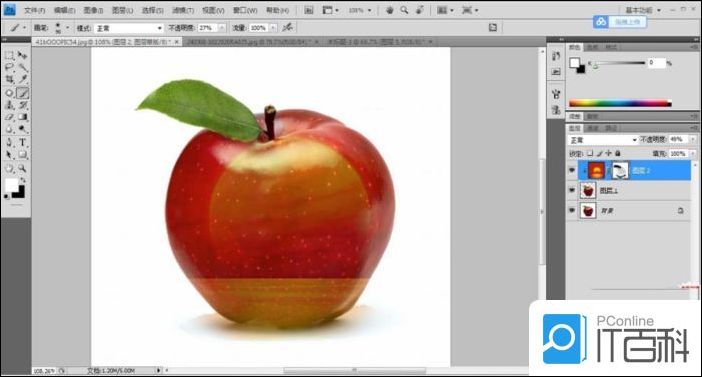This screenshot has width=702, height=377.
Task: Click the Hand icon in the application bar
Action: (390, 10)
